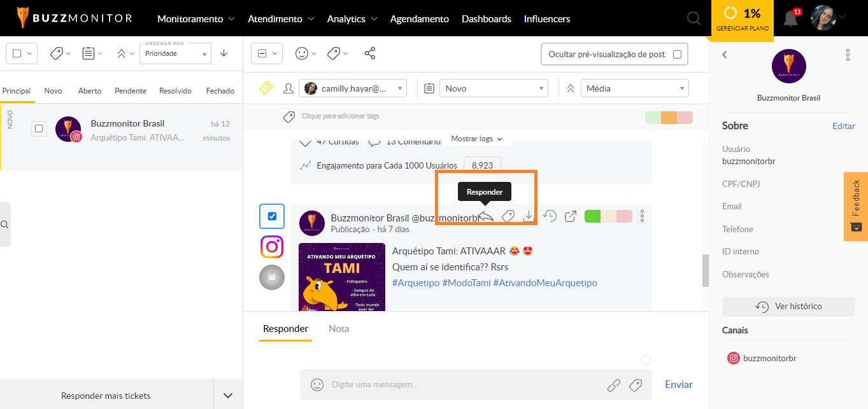This screenshot has height=409, width=868.
Task: Select the Buzzmonitor Brasil ticket checkbox
Action: pyautogui.click(x=39, y=129)
